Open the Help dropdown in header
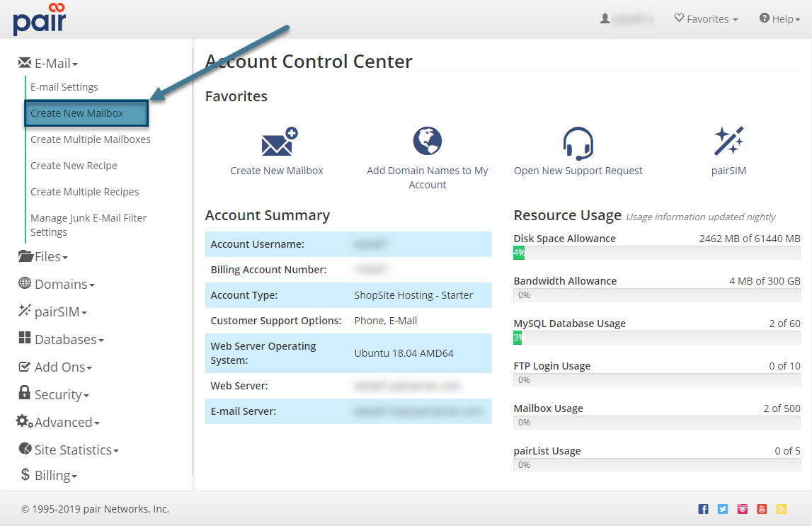 click(779, 18)
